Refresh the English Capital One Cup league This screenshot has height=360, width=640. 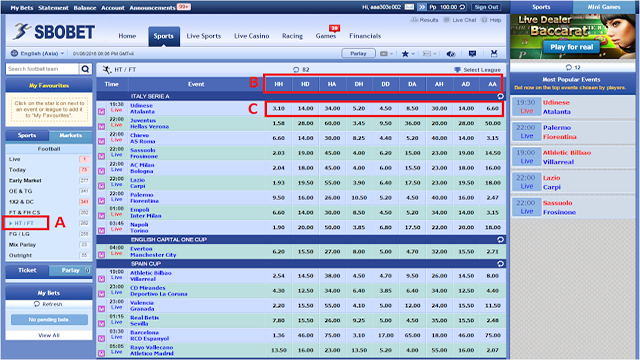pos(500,240)
